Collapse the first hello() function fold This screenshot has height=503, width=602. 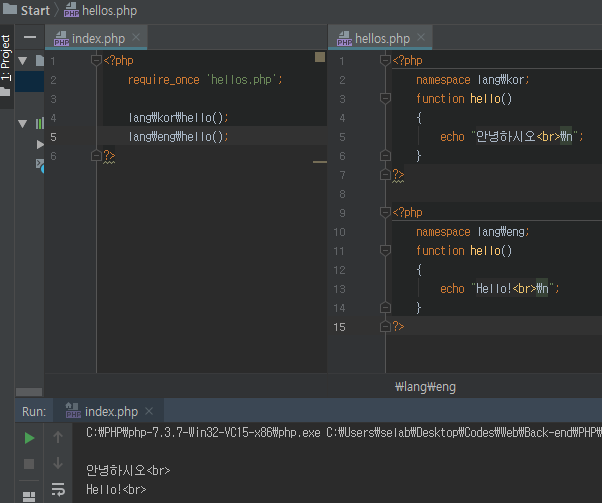(385, 99)
